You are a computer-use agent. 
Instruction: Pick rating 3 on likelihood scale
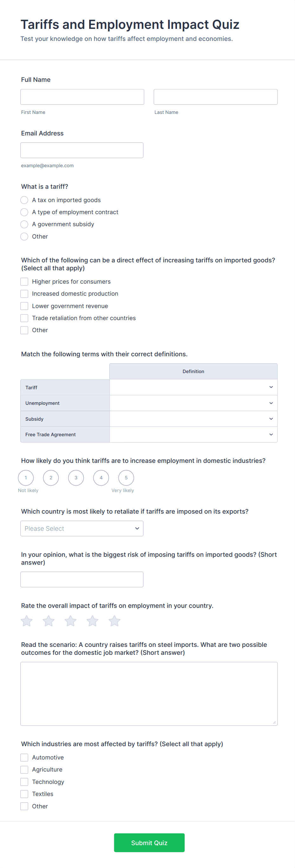pyautogui.click(x=76, y=477)
